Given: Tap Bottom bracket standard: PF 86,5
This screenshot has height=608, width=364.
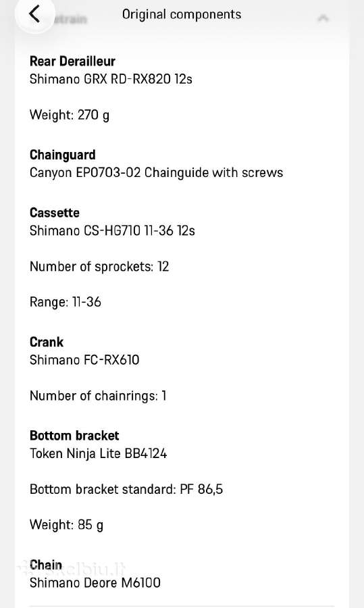Looking at the screenshot, I should [126, 489].
